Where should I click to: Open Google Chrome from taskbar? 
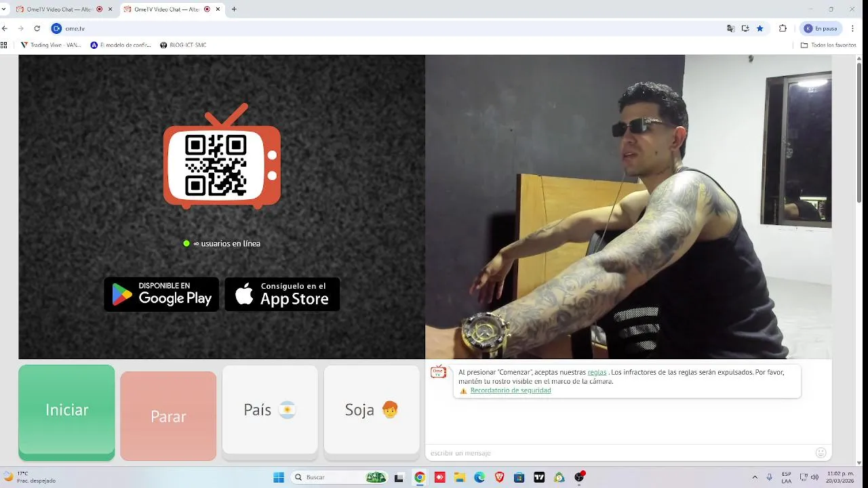[x=420, y=477]
